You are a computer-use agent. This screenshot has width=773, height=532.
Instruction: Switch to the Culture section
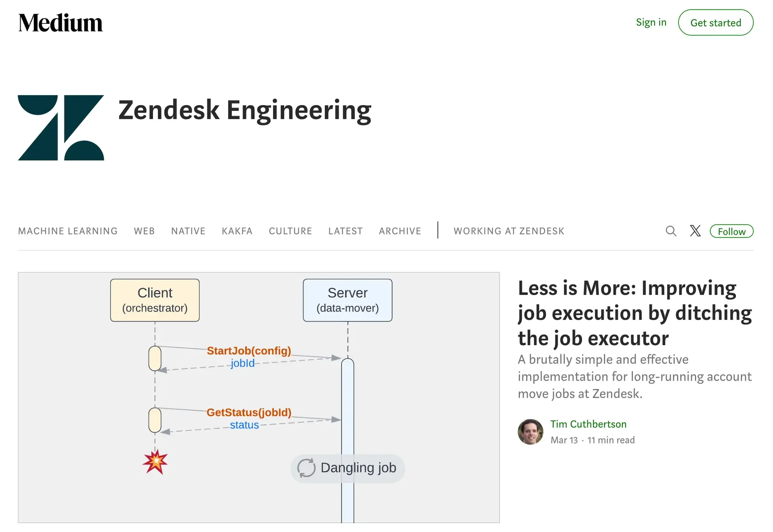(x=290, y=231)
